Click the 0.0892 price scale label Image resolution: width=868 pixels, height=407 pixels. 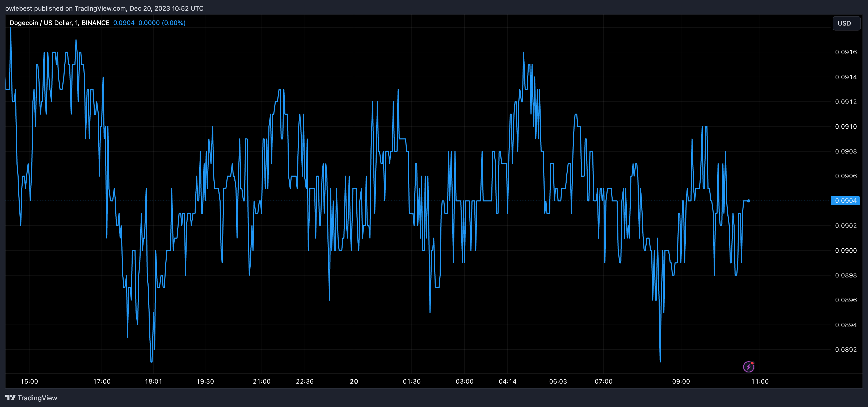(845, 350)
